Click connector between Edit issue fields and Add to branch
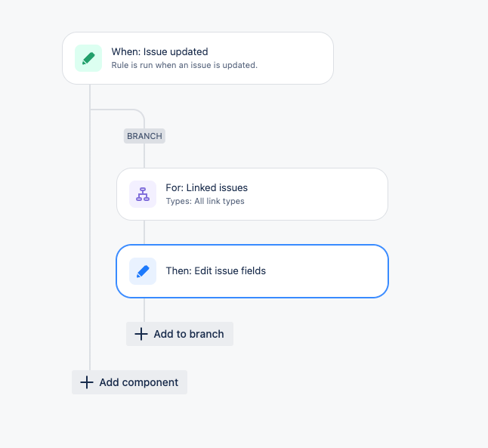The image size is (488, 448). pos(144,310)
